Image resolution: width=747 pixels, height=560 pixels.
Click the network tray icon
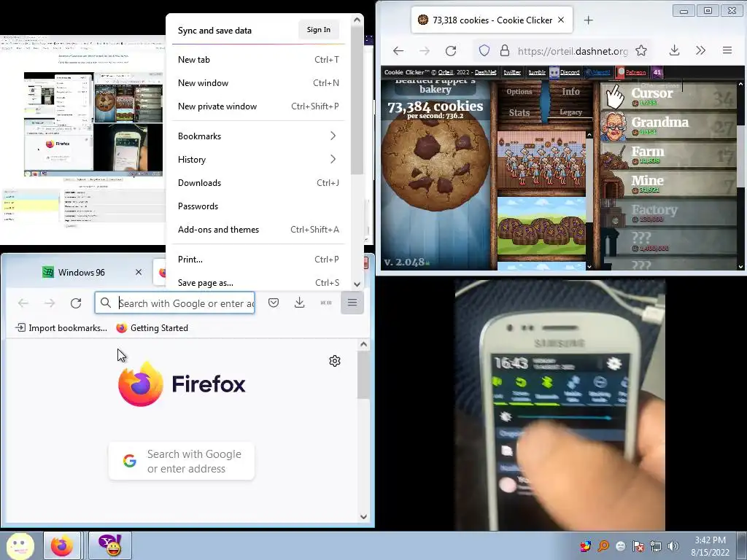(656, 546)
